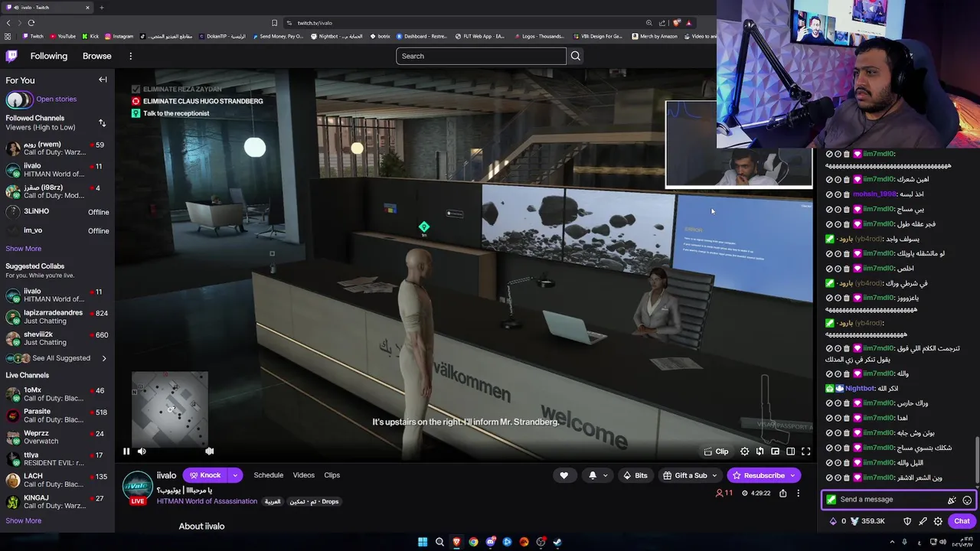Open lapizarradeandres suggested channel
Image resolution: width=980 pixels, height=551 pixels.
coord(57,317)
